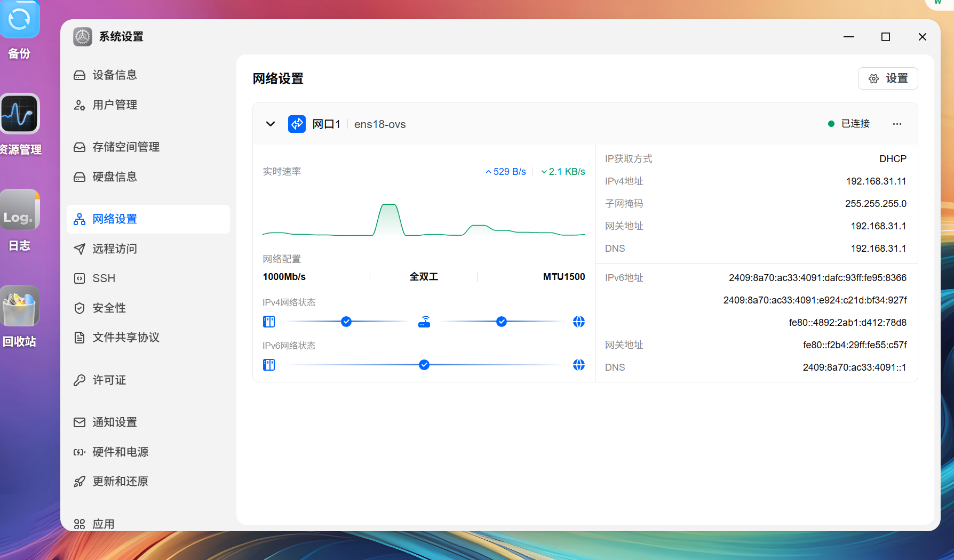
Task: Click the globe icon in IPv6 status row
Action: pyautogui.click(x=579, y=365)
